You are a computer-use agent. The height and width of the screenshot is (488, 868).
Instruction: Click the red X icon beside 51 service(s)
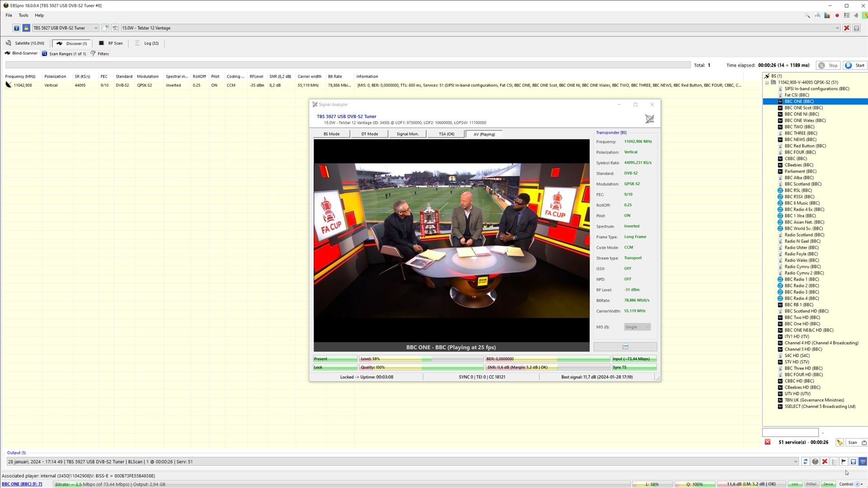(767, 442)
